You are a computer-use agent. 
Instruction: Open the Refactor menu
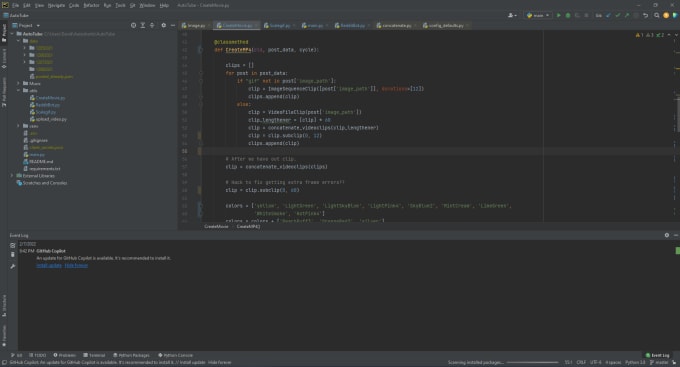92,5
